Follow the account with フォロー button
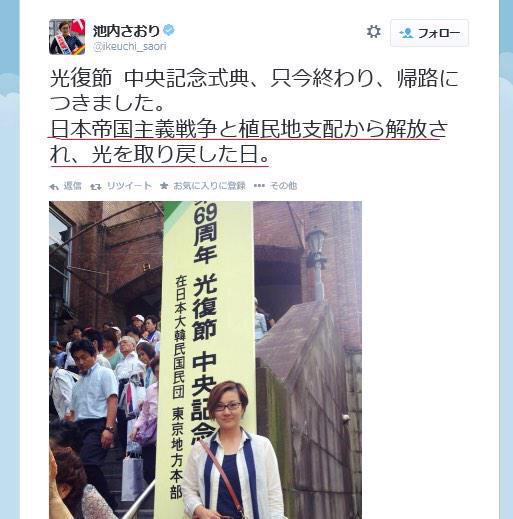Image resolution: width=513 pixels, height=519 pixels. 429,33
